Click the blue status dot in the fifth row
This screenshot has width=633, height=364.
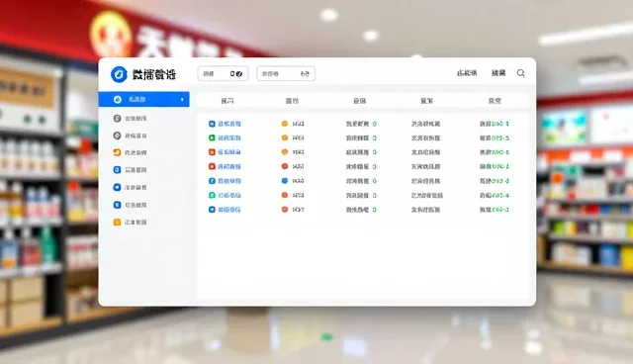point(285,181)
